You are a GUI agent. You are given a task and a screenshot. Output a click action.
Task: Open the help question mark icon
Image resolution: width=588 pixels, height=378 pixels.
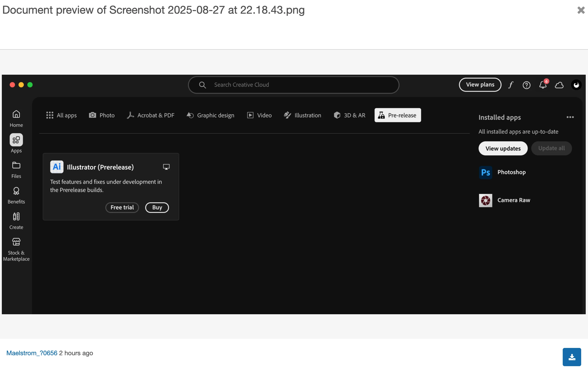tap(527, 85)
